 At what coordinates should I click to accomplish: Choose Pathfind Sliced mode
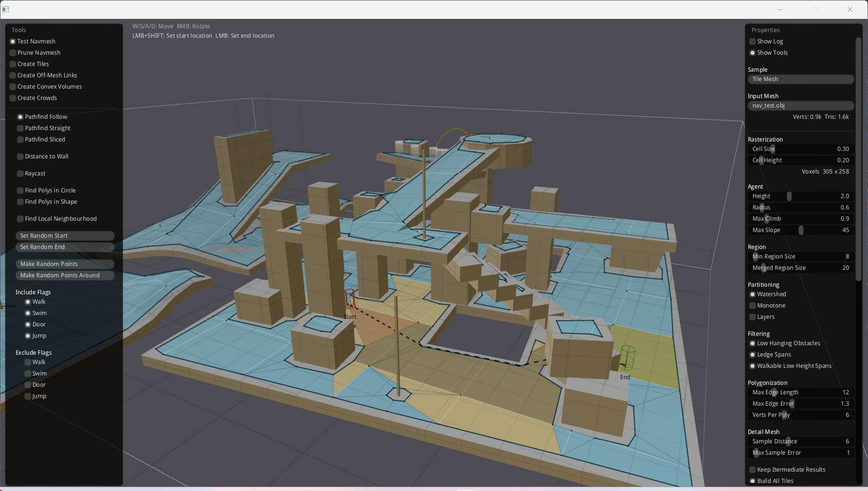[41, 140]
